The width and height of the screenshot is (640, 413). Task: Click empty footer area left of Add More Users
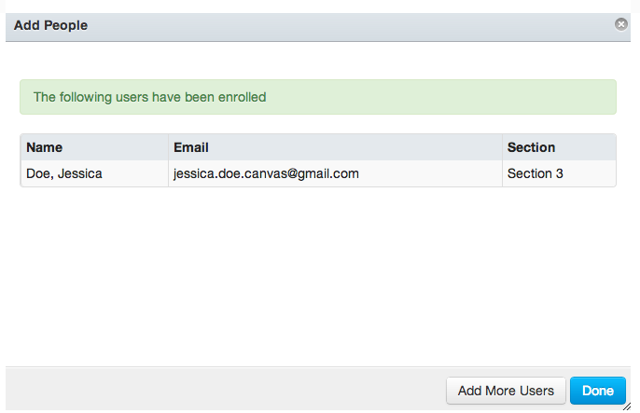click(x=220, y=390)
